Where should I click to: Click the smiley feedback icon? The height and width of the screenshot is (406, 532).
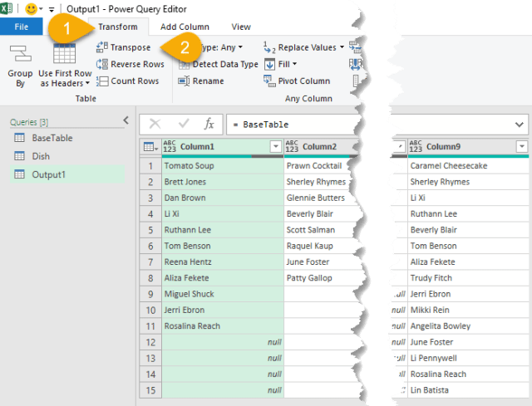coord(32,9)
